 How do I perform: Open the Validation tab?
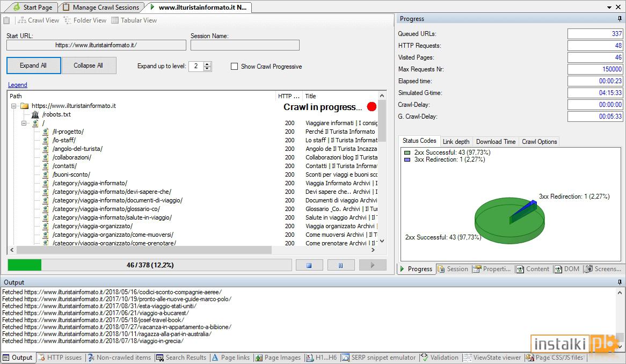point(440,358)
